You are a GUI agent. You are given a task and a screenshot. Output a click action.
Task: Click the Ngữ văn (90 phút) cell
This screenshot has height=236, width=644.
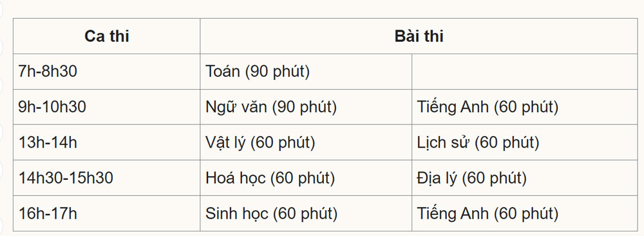[x=306, y=107]
